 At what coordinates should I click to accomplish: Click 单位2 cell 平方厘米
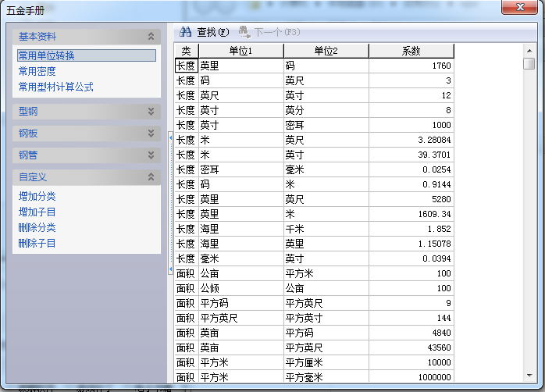click(326, 362)
